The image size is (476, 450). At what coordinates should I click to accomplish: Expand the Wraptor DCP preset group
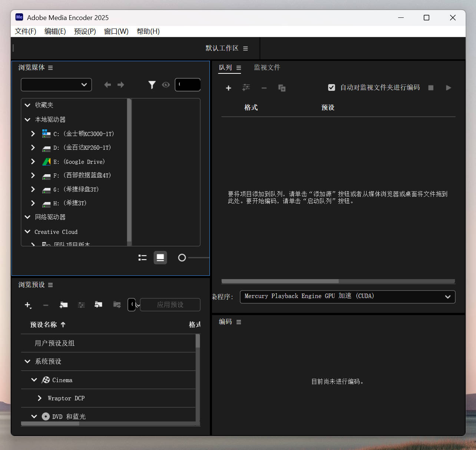pyautogui.click(x=40, y=398)
